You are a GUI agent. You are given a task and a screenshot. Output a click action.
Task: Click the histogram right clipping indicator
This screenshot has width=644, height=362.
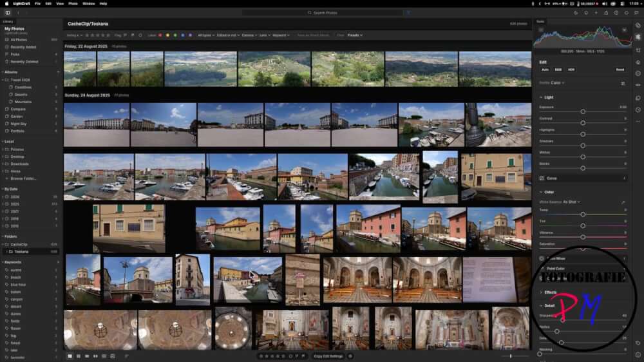[624, 30]
